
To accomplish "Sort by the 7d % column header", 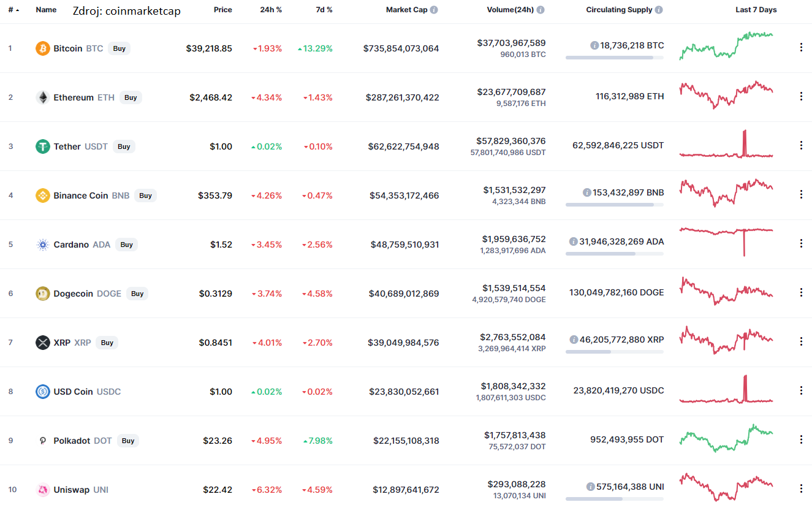I will (324, 9).
